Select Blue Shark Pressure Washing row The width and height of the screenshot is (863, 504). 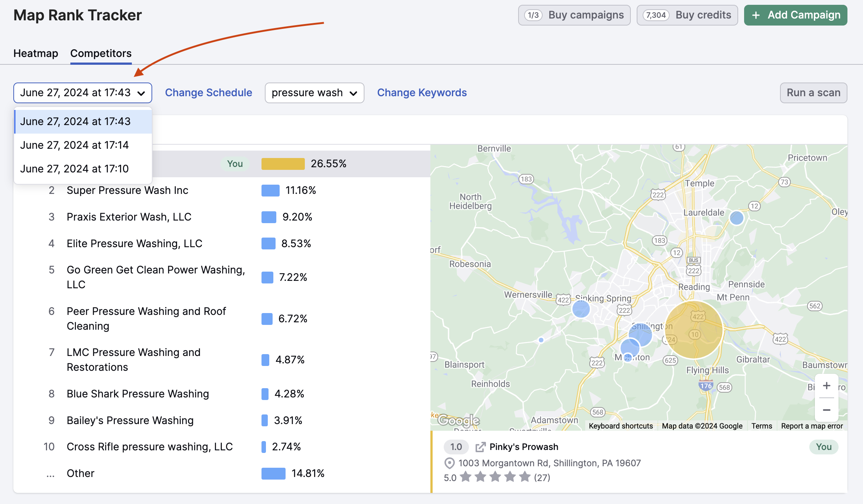pos(222,394)
